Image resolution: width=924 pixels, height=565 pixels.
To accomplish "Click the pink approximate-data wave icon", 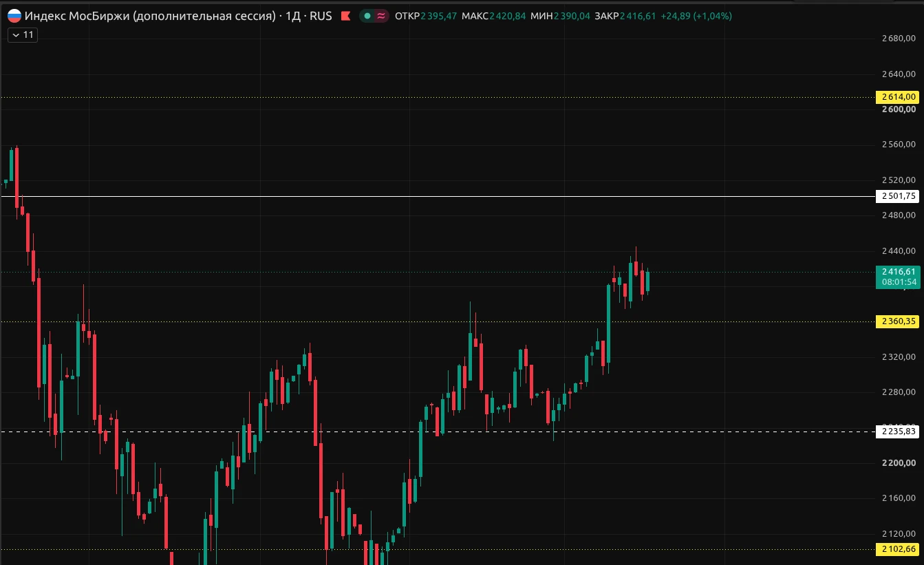I will click(381, 16).
